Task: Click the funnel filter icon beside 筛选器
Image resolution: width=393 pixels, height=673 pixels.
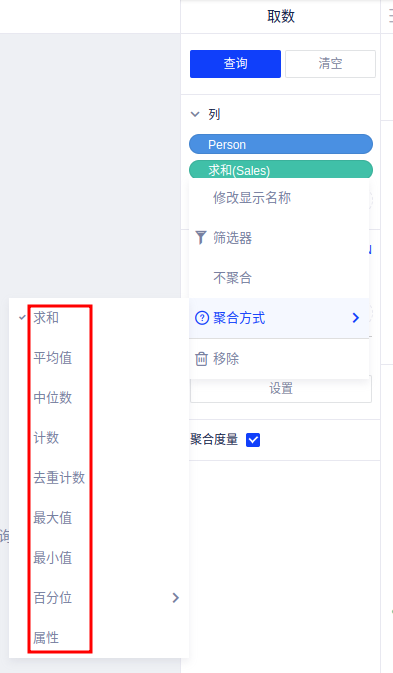Action: (201, 238)
